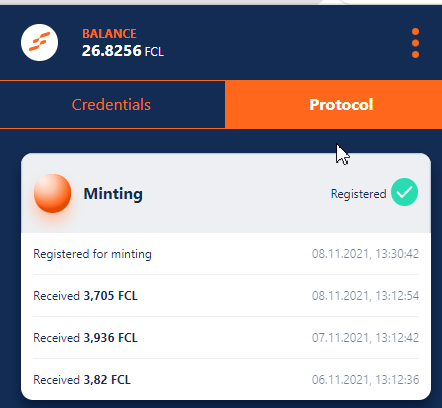Click the orange Minting sphere icon
Image resolution: width=442 pixels, height=408 pixels.
click(x=53, y=193)
